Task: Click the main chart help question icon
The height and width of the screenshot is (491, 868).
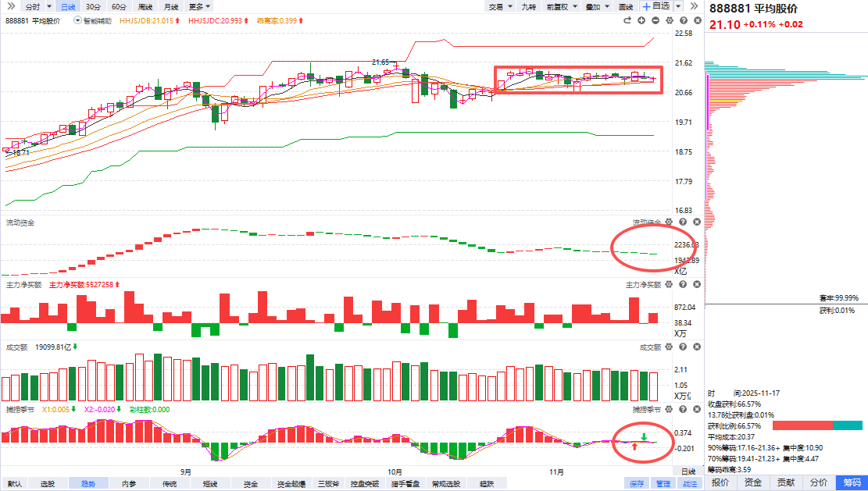Action: pos(682,20)
